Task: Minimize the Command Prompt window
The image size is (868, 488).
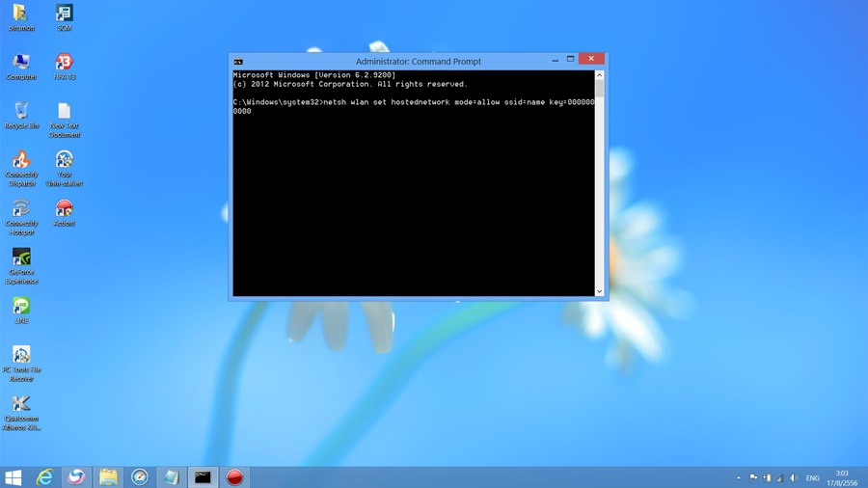Action: click(x=556, y=60)
